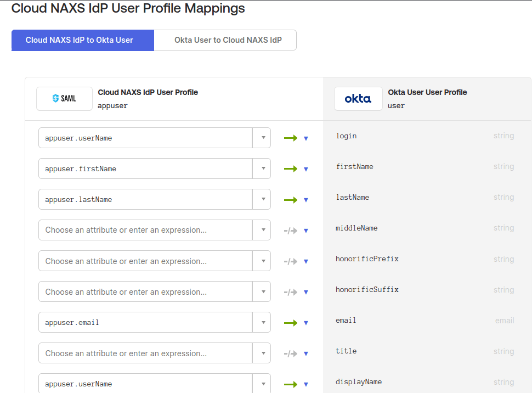This screenshot has height=393, width=532.
Task: Click the empty expression field for honorificPrefix
Action: tap(145, 261)
